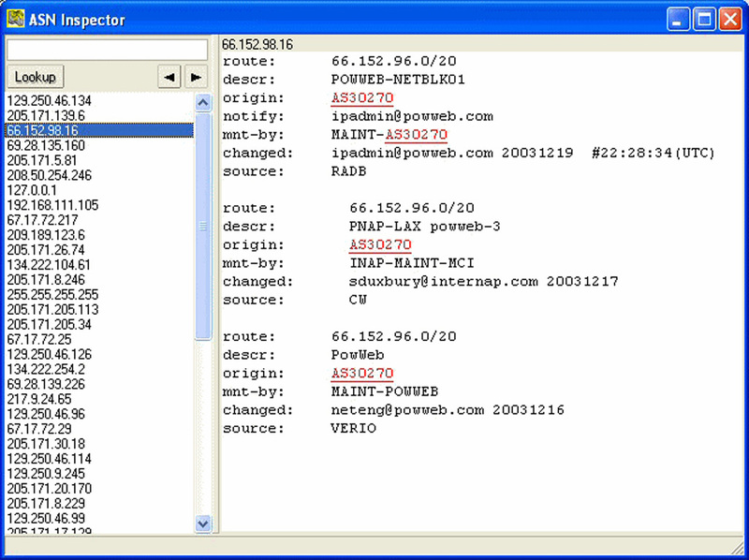Image resolution: width=749 pixels, height=560 pixels.
Task: Select 205.171.20.170 in the list
Action: [x=99, y=488]
